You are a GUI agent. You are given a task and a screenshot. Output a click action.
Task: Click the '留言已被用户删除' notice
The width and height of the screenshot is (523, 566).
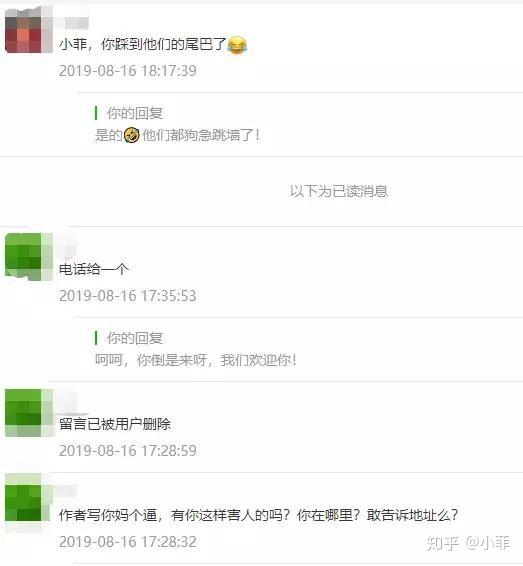tap(115, 424)
